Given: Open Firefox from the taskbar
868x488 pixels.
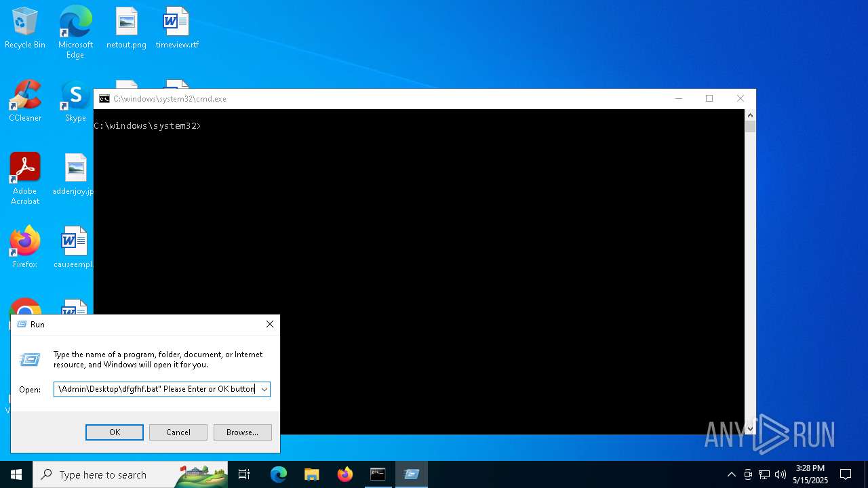Looking at the screenshot, I should coord(345,474).
